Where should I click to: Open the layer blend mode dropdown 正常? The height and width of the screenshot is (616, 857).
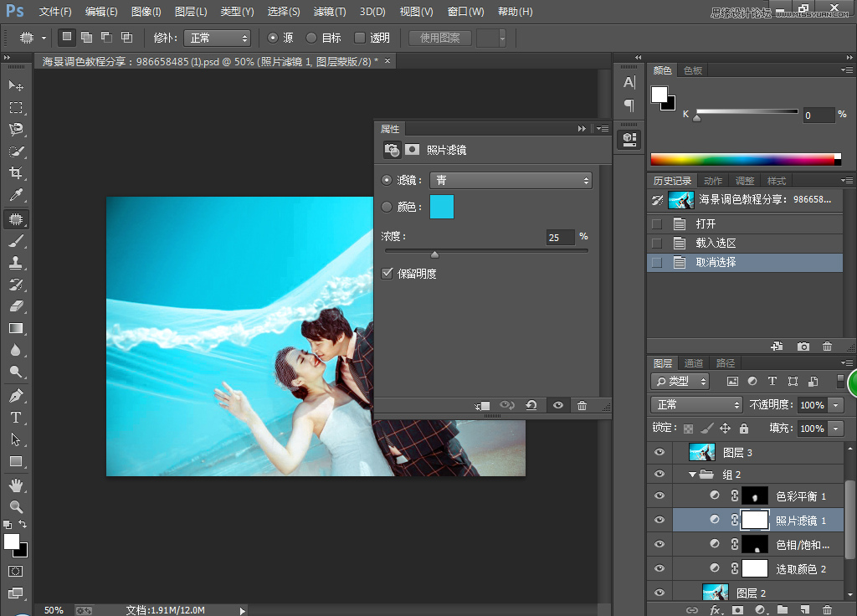click(x=696, y=404)
